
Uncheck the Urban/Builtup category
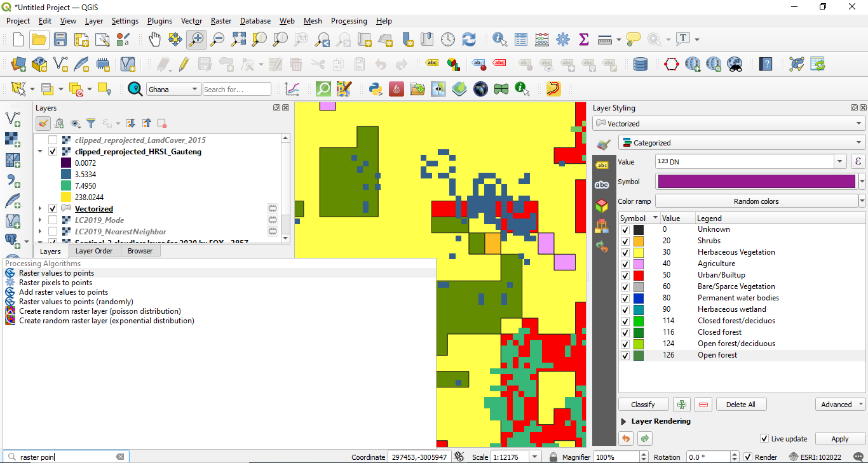coord(625,275)
